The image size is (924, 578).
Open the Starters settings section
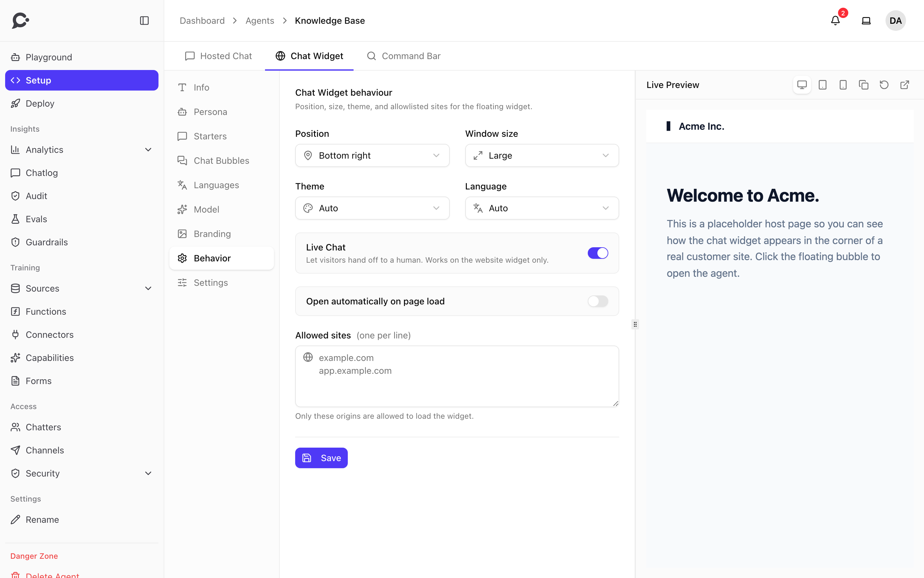click(221, 136)
